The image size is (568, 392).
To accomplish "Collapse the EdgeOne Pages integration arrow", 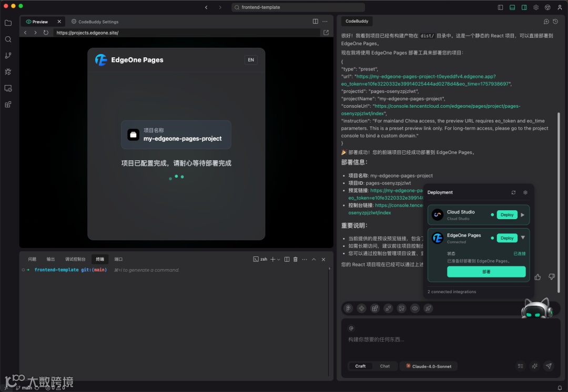I will click(x=523, y=238).
